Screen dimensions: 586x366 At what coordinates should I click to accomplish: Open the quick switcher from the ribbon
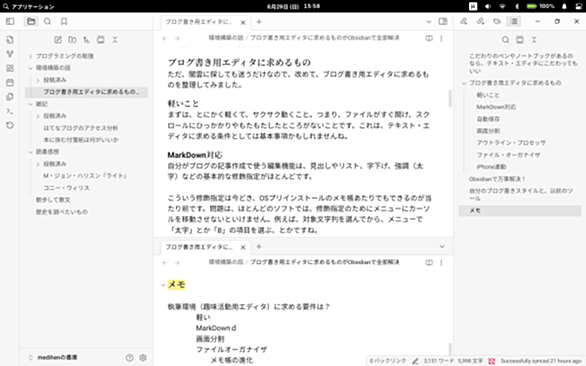click(10, 40)
